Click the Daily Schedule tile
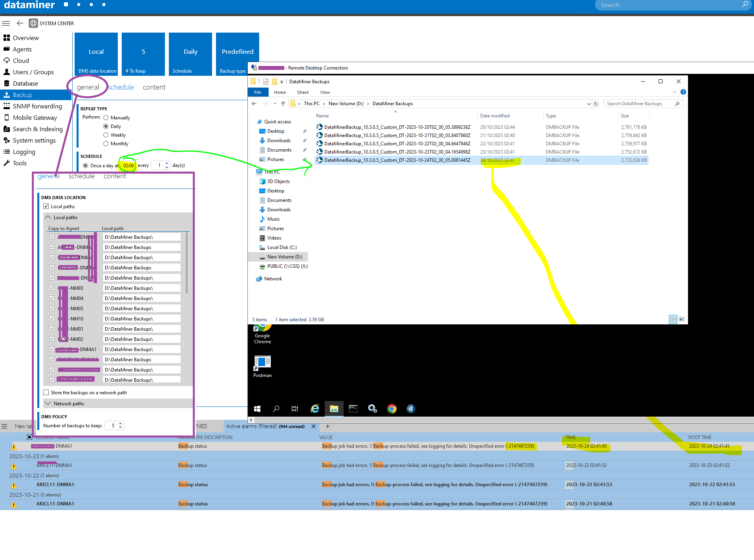This screenshot has height=560, width=754. pos(190,54)
